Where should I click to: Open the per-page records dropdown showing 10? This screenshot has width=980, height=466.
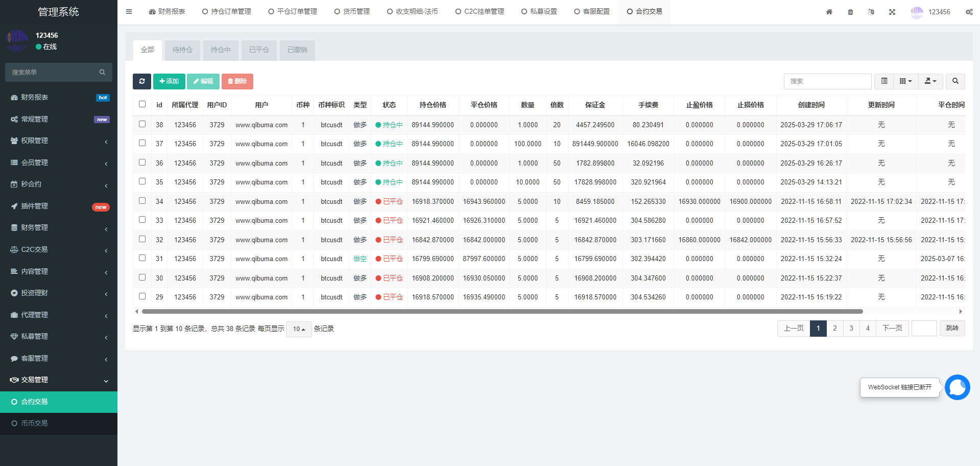pos(299,329)
